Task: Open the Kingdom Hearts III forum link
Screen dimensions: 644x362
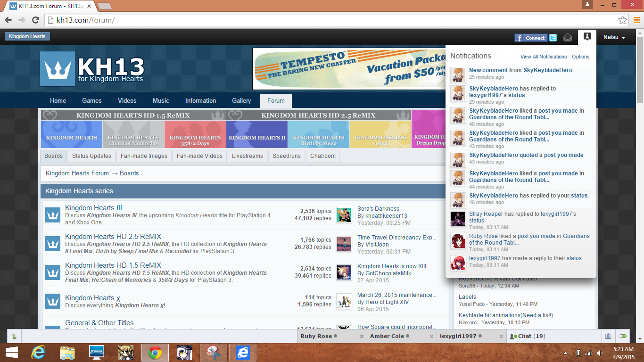Action: click(x=93, y=208)
